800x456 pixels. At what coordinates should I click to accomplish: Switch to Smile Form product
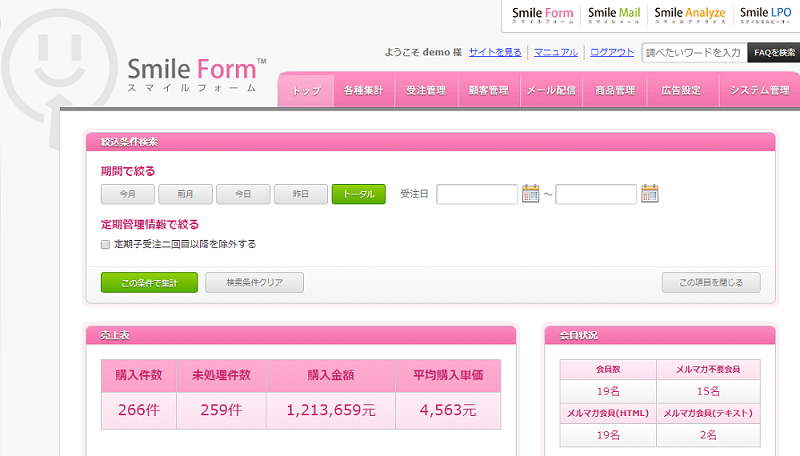coord(542,15)
